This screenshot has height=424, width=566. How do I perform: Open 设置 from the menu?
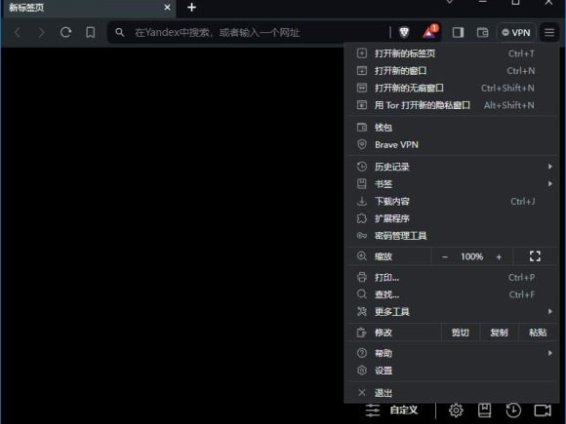tap(451, 371)
